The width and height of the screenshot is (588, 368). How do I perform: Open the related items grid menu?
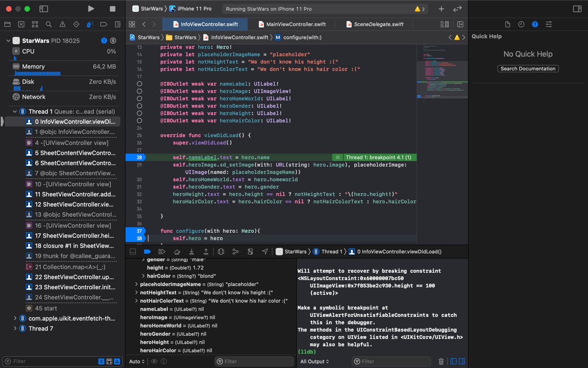(x=132, y=24)
